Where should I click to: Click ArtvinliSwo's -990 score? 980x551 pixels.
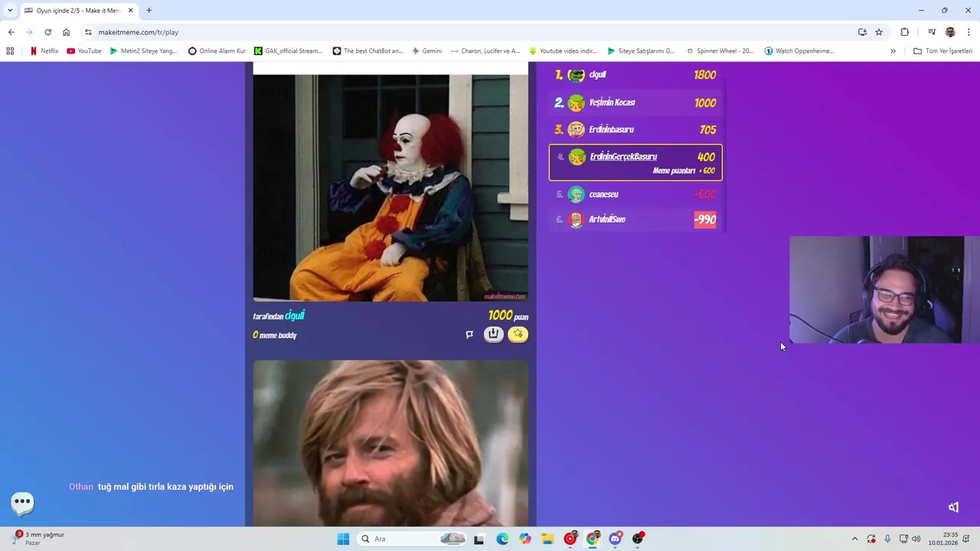point(705,220)
